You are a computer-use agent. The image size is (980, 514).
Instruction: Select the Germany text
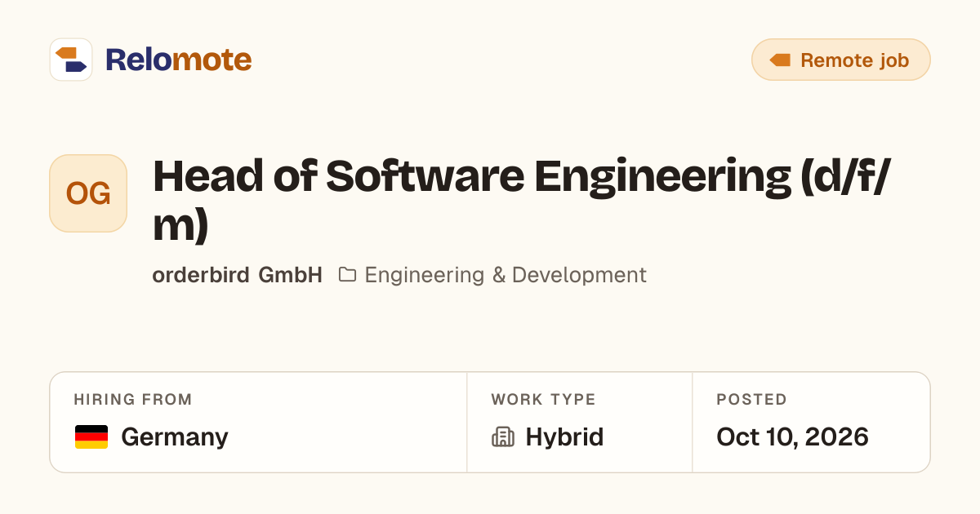coord(174,437)
